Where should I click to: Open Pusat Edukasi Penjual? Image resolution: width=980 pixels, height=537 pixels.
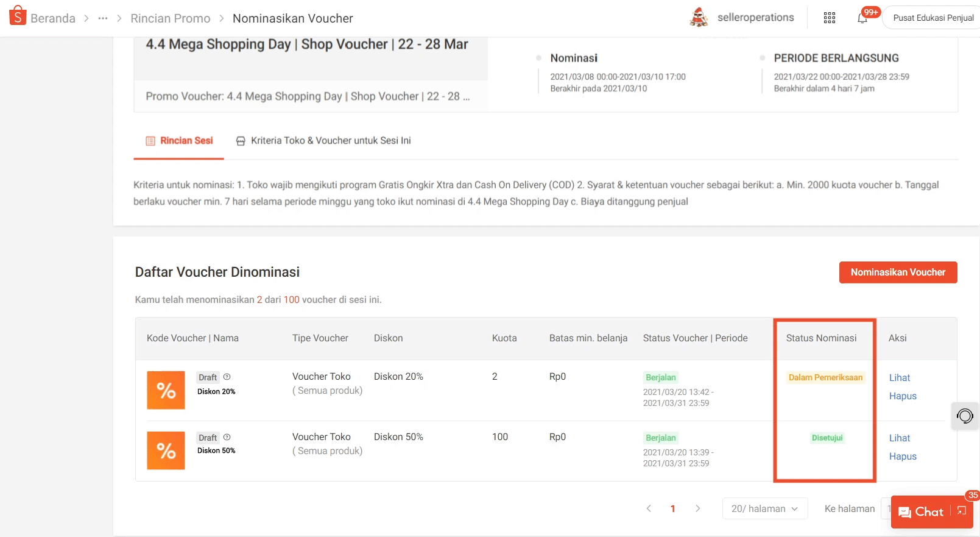pyautogui.click(x=932, y=18)
